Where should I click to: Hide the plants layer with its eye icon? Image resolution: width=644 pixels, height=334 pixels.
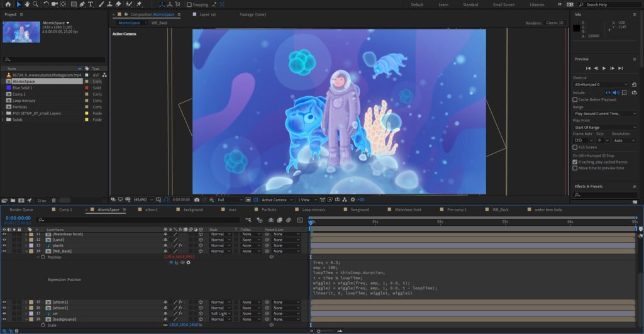4,245
